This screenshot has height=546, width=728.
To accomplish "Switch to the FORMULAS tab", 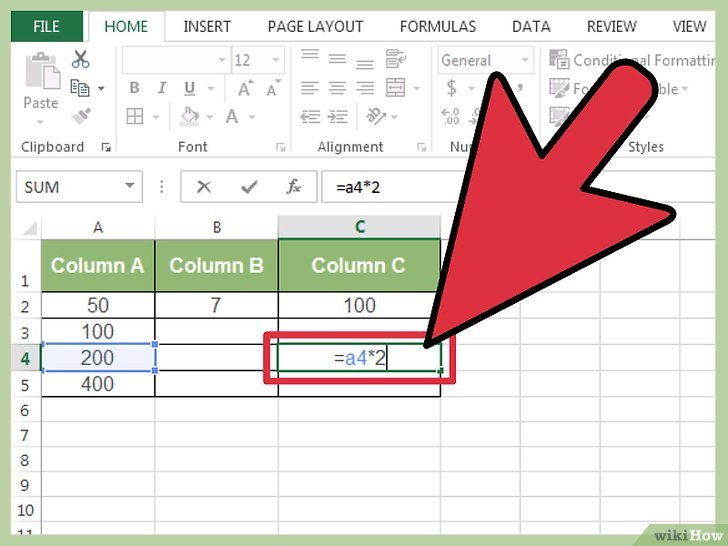I will pyautogui.click(x=438, y=26).
